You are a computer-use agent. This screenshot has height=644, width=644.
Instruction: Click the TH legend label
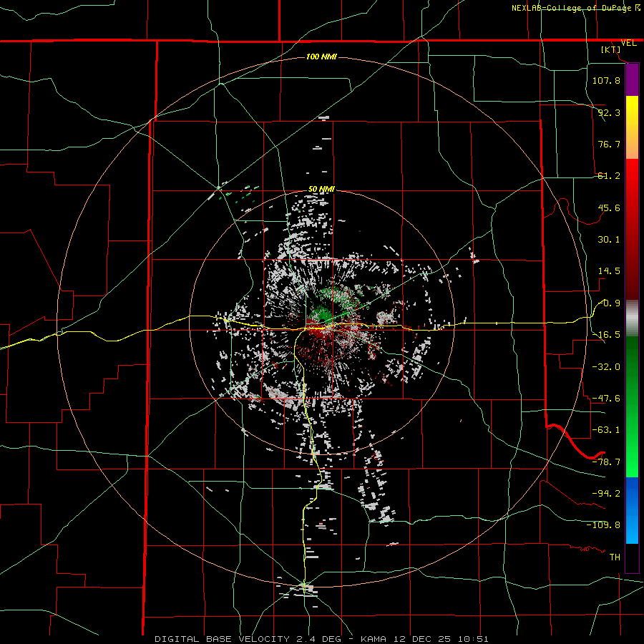tap(615, 557)
